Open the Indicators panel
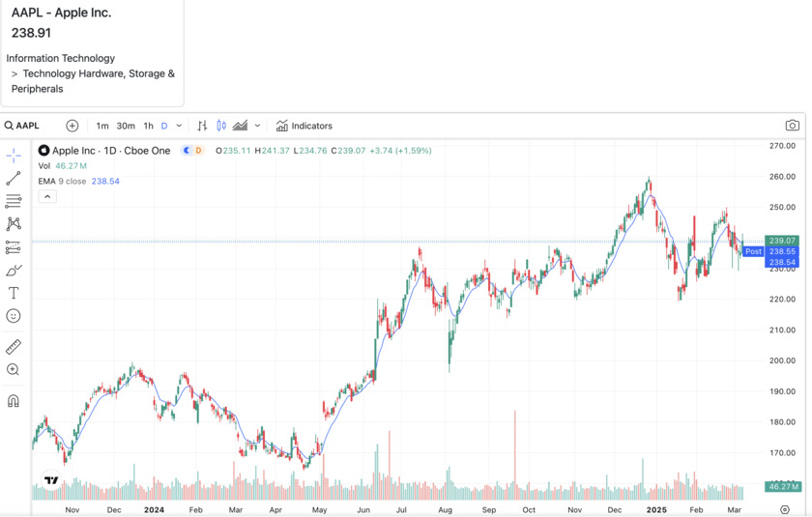812x517 pixels. (304, 126)
